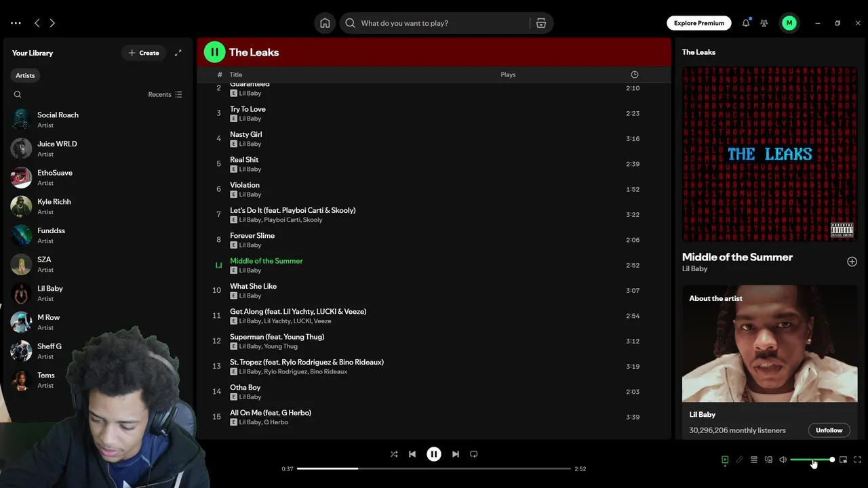Viewport: 868px width, 488px height.
Task: Open the notifications bell
Action: pos(746,23)
